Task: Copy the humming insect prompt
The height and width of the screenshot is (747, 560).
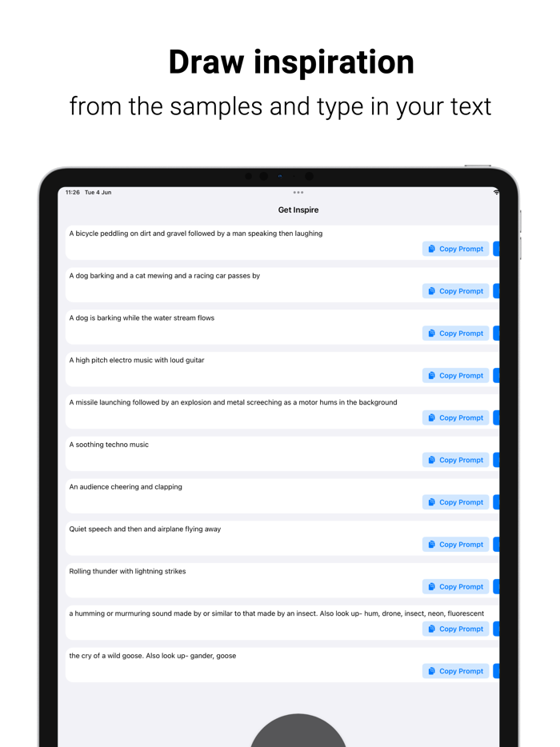Action: coord(455,629)
